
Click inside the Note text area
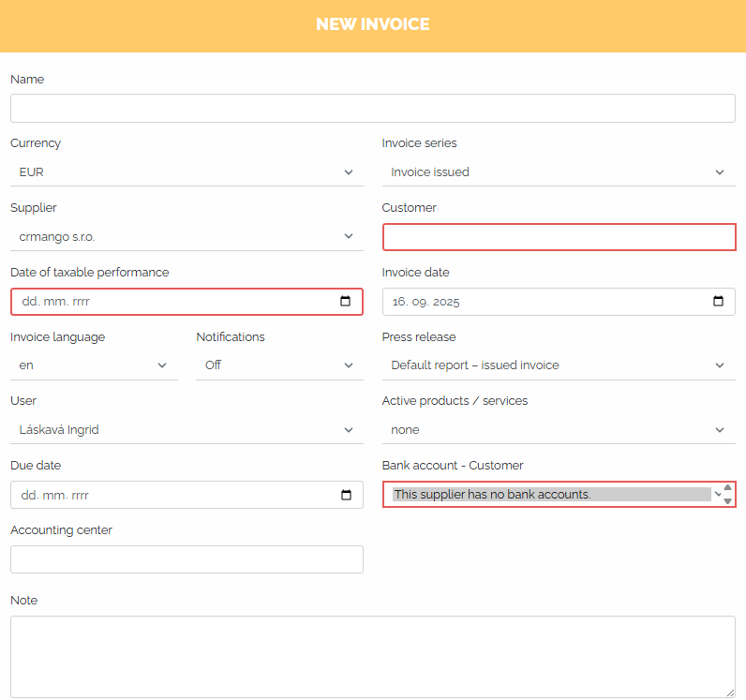click(373, 657)
